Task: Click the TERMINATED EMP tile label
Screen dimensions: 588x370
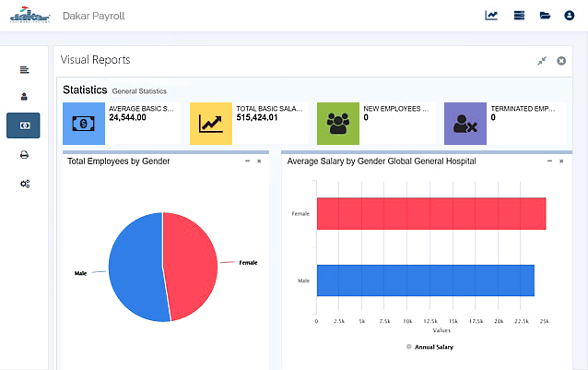Action: tap(523, 109)
